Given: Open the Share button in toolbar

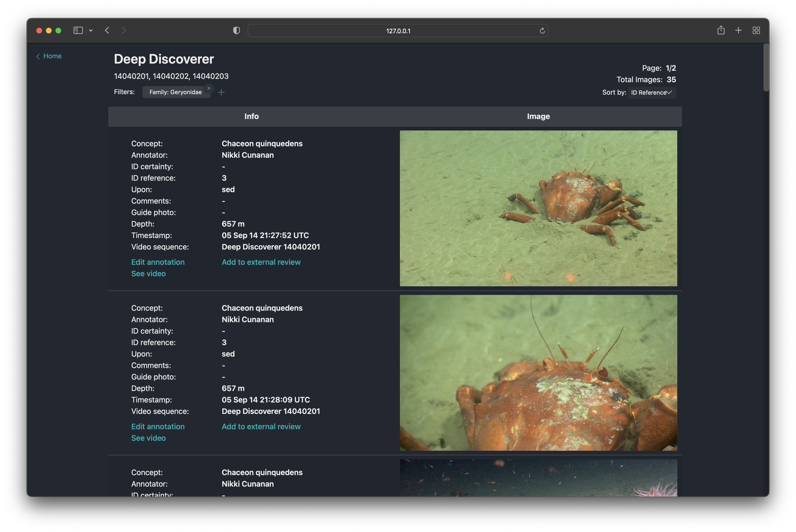Looking at the screenshot, I should (721, 31).
